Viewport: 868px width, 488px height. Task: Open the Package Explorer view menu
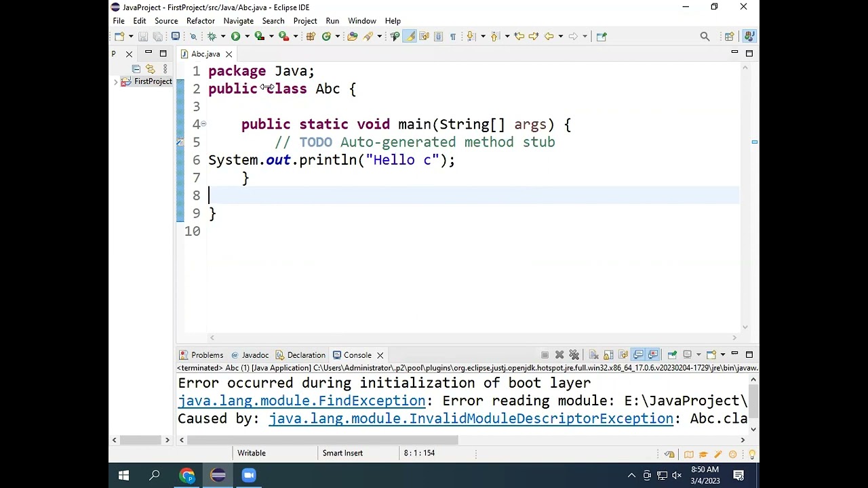point(165,69)
